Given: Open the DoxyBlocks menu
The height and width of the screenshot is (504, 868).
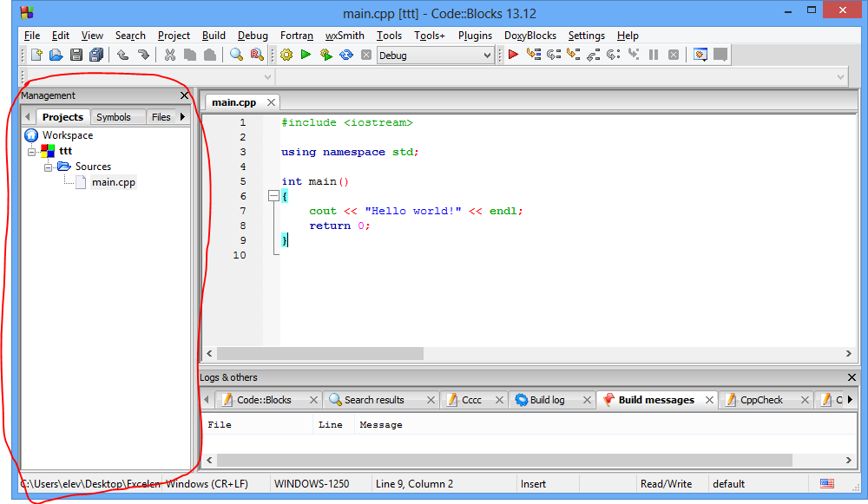Looking at the screenshot, I should pyautogui.click(x=529, y=36).
